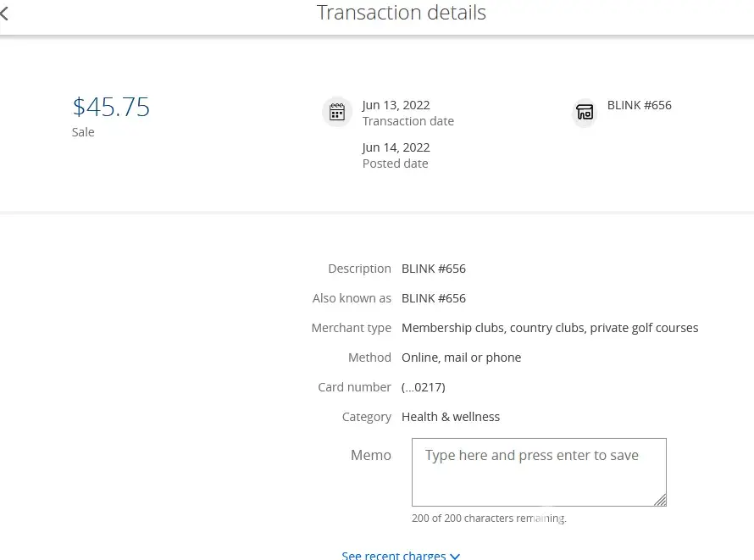Click BLINK #656 merchant name beside store icon

click(639, 105)
